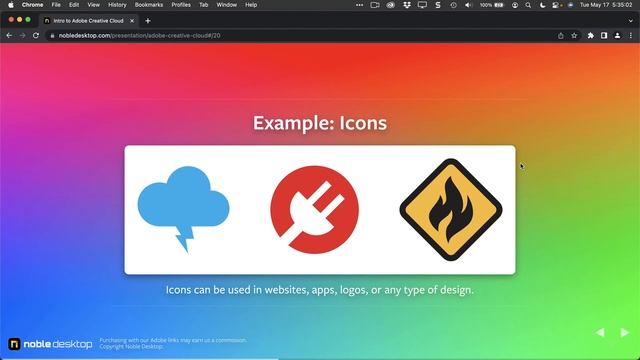Bookmark this page with the star icon
The height and width of the screenshot is (360, 640).
point(574,36)
